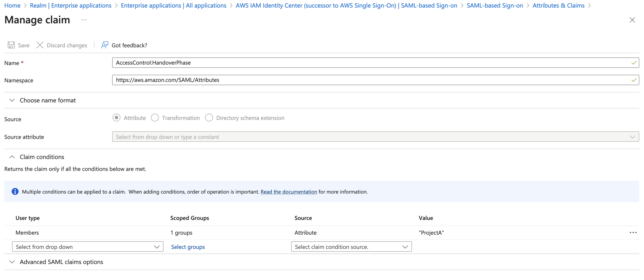
Task: Select the Transformation source option
Action: (x=155, y=118)
